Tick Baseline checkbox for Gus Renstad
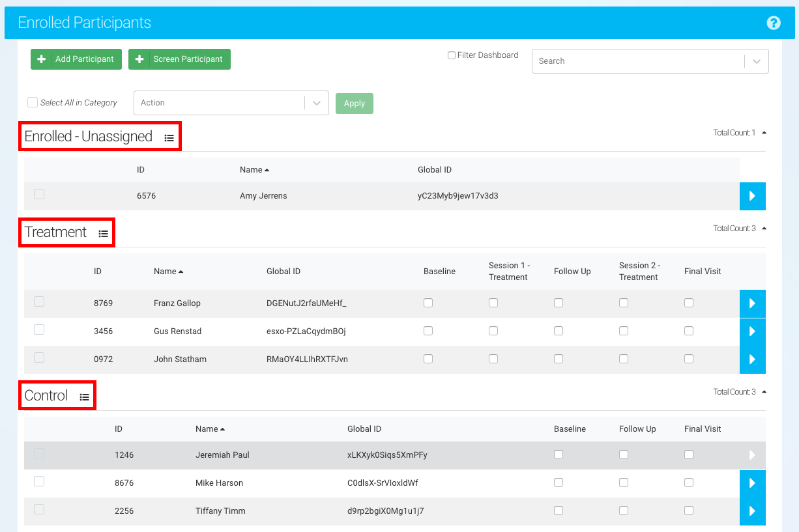 click(x=428, y=331)
